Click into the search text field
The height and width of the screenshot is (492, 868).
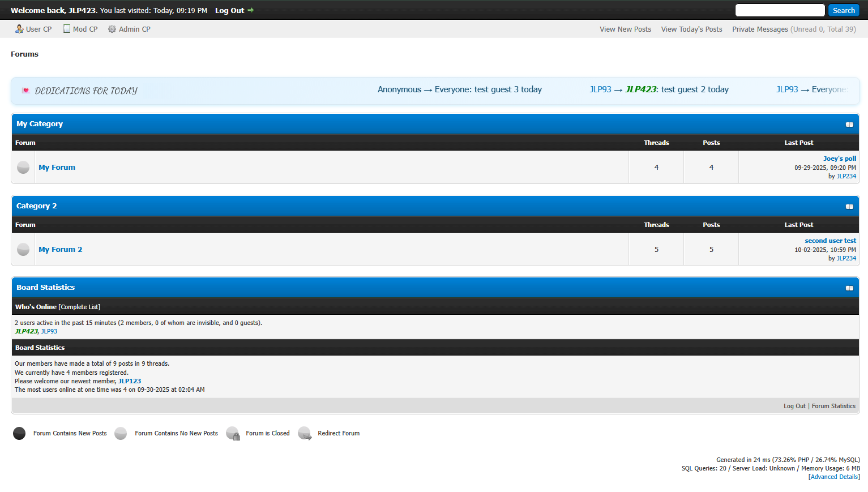tap(780, 10)
